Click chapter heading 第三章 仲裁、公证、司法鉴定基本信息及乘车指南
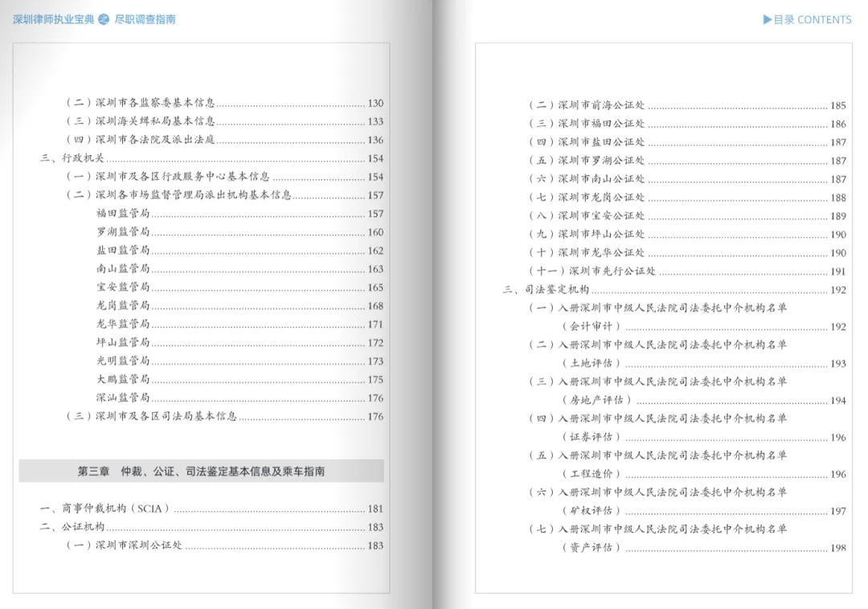Viewport: 868px width, 609px height. click(x=201, y=472)
